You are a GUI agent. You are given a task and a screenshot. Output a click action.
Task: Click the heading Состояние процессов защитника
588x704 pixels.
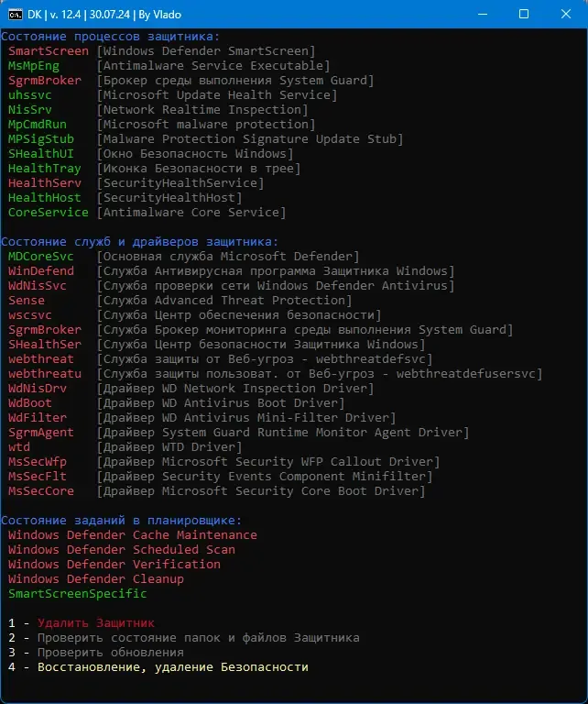[x=110, y=37]
